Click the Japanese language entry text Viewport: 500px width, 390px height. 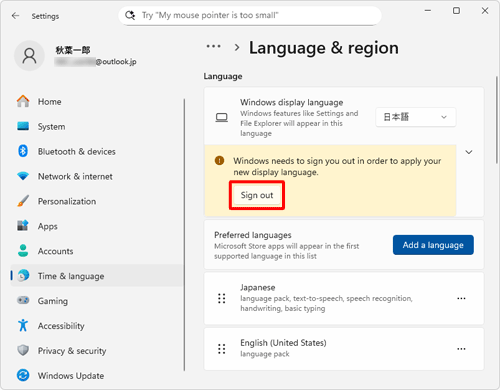(258, 287)
